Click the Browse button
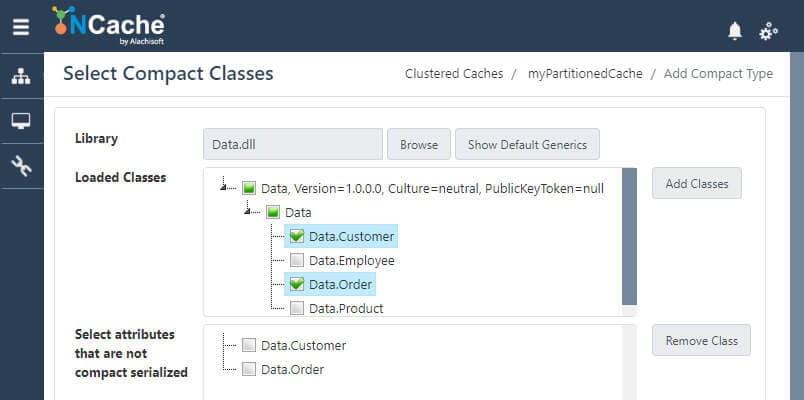 coord(419,144)
